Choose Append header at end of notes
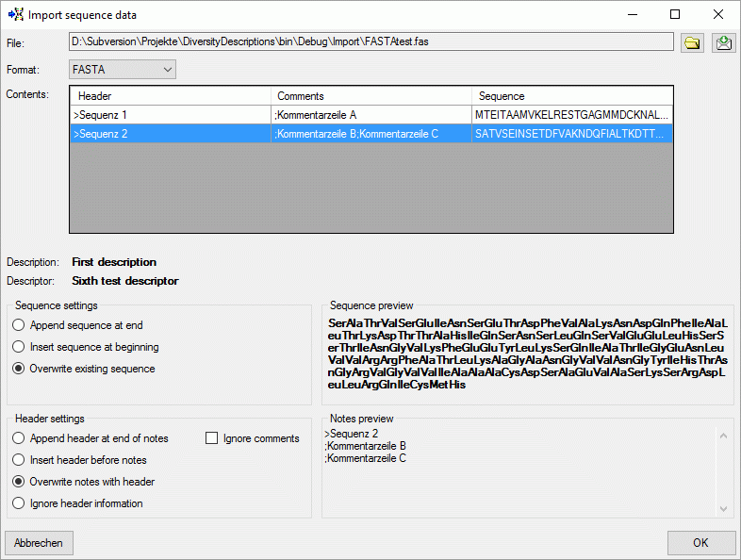 point(91,438)
